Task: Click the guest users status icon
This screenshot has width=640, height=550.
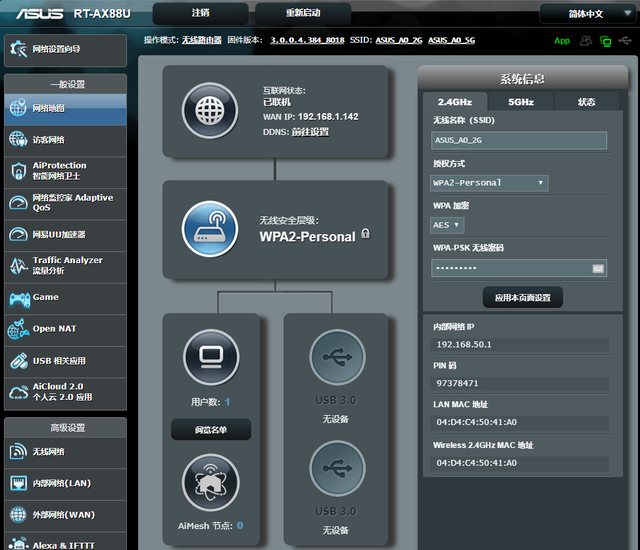Action: 586,40
